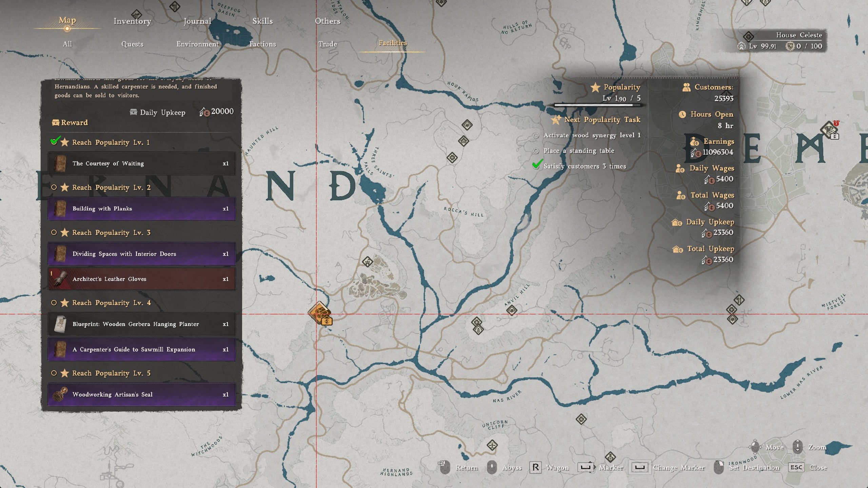868x488 pixels.
Task: Filter map by Environment
Action: coord(197,44)
